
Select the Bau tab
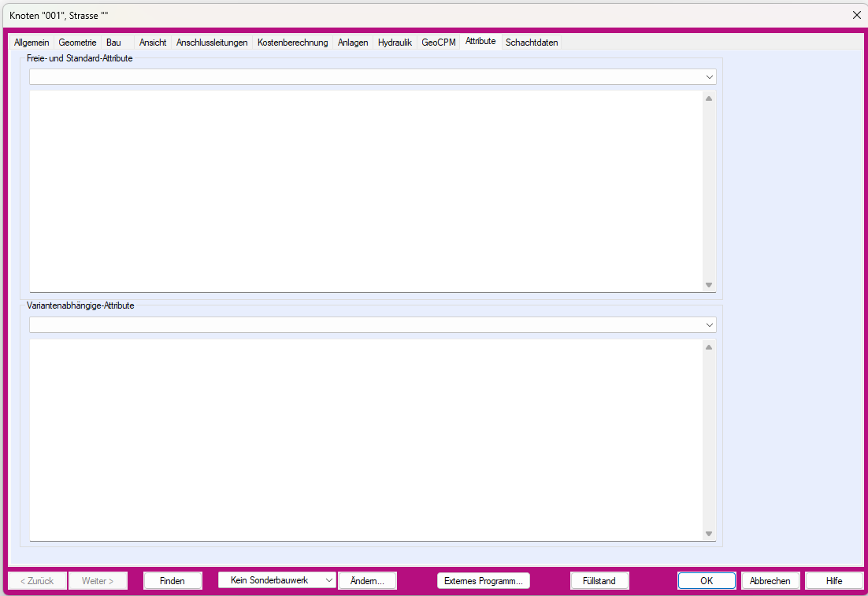(x=114, y=43)
